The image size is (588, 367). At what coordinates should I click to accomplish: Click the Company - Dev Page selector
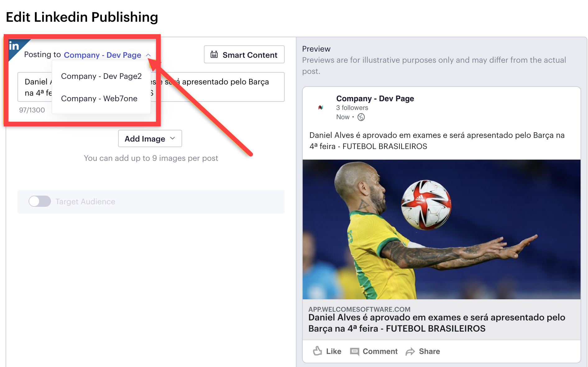coord(103,55)
